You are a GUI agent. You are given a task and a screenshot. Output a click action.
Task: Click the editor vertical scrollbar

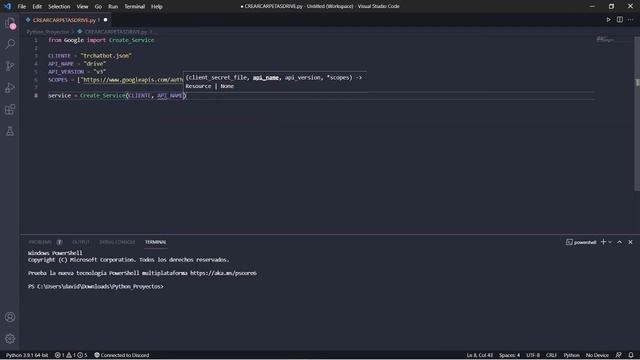(x=637, y=113)
